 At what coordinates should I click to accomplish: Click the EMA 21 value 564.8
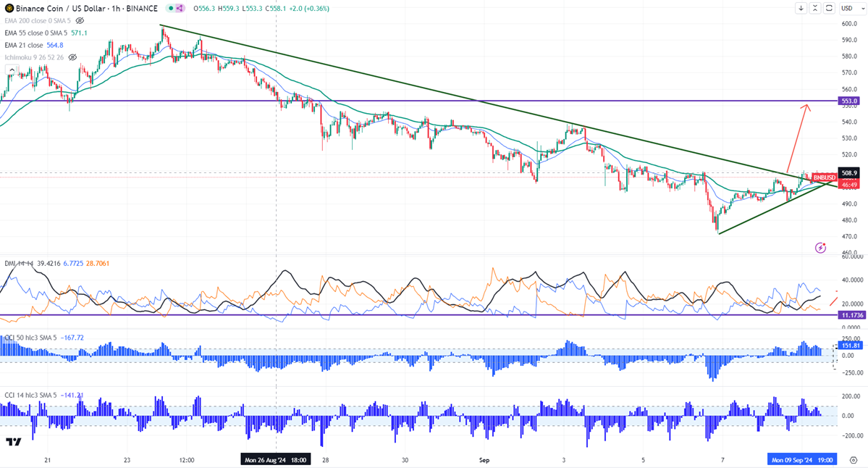pyautogui.click(x=55, y=45)
